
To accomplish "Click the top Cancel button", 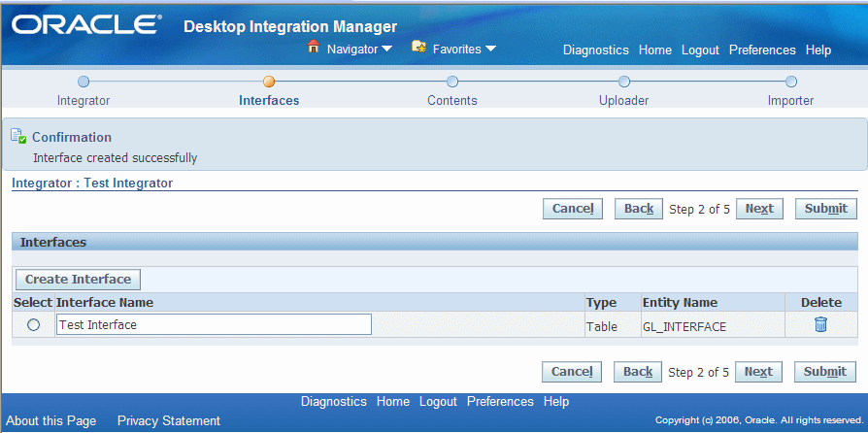I will point(573,209).
